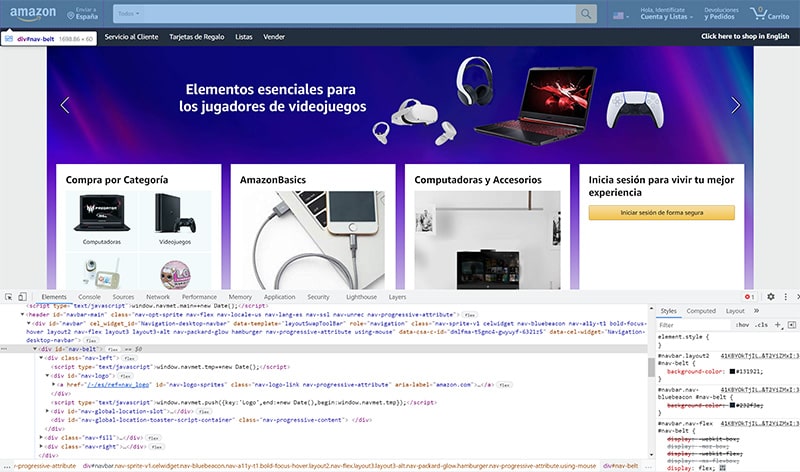Open the Carrito shopping cart
This screenshot has width=800, height=472.
771,15
